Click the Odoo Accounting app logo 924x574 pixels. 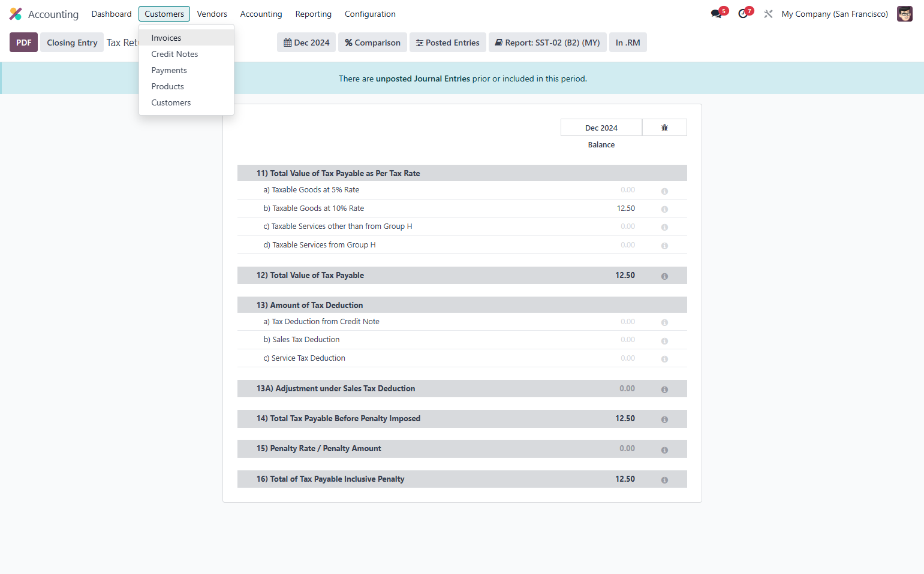pyautogui.click(x=16, y=14)
